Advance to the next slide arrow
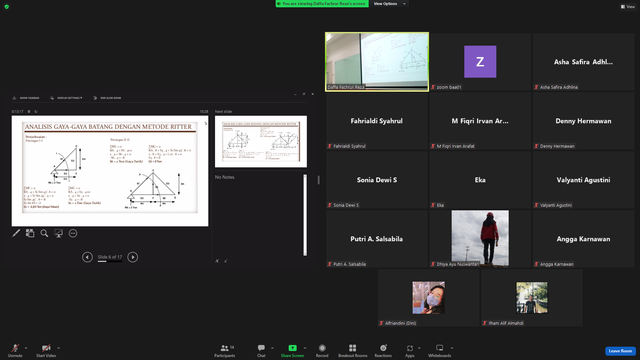640x360 pixels. [x=132, y=257]
